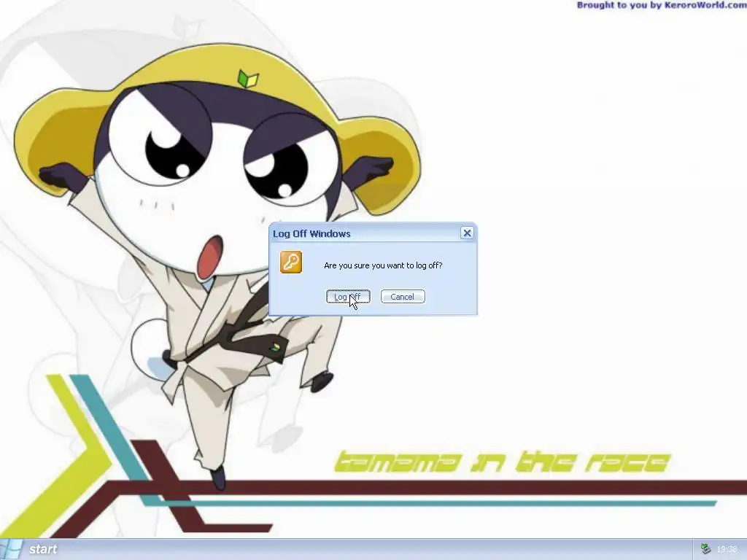Click the 19:38 taskbar clock
Screen dimensions: 747x560
point(727,550)
